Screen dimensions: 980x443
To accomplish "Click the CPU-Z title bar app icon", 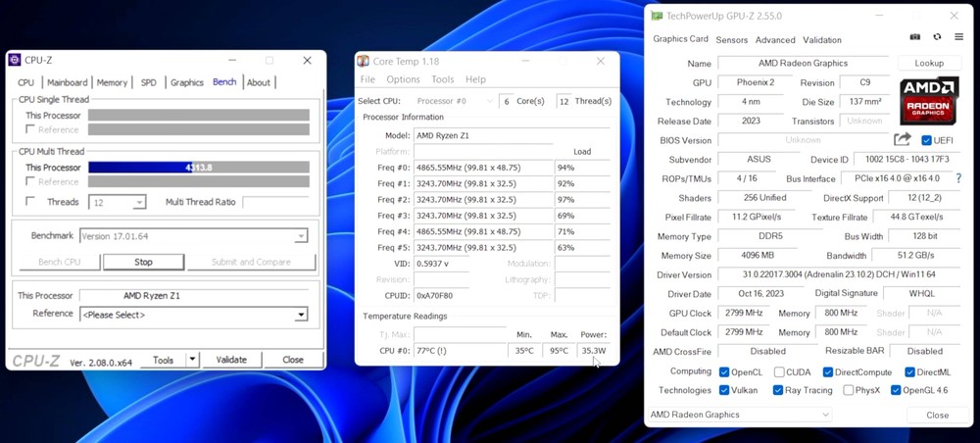I will click(x=15, y=60).
